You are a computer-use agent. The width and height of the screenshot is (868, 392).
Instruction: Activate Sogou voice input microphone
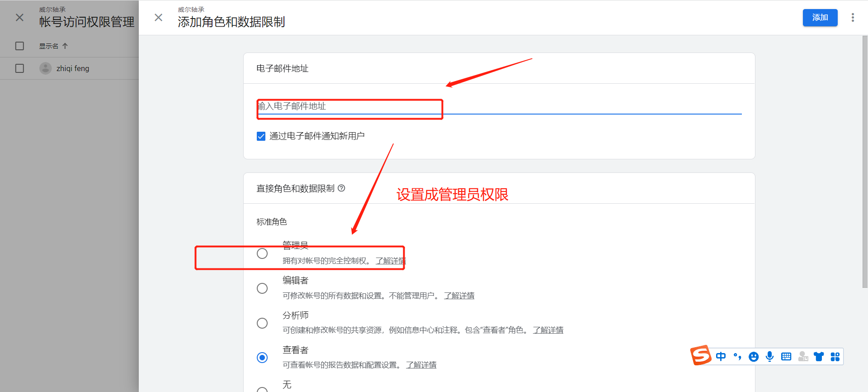[769, 357]
